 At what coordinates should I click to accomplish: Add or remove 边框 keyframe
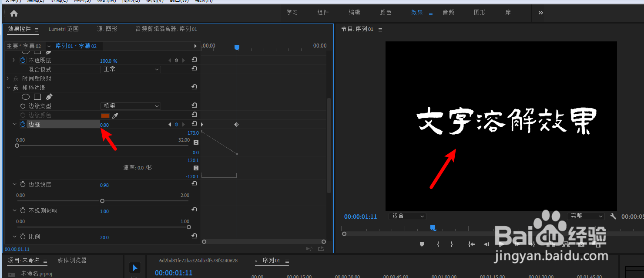[176, 125]
